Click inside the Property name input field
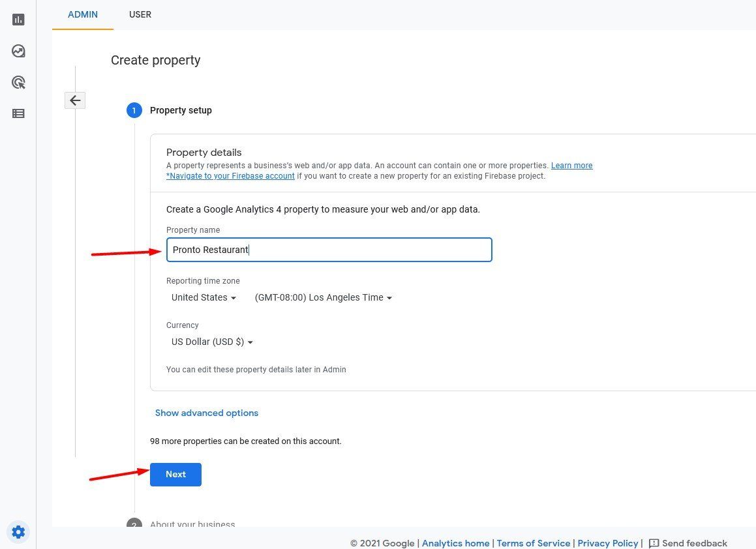This screenshot has width=756, height=549. click(329, 250)
